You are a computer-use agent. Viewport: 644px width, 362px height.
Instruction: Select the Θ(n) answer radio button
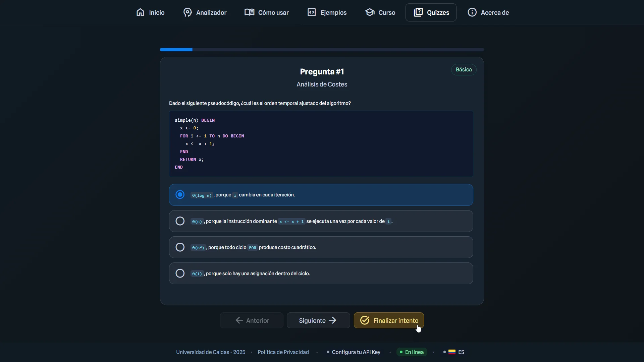point(180,221)
